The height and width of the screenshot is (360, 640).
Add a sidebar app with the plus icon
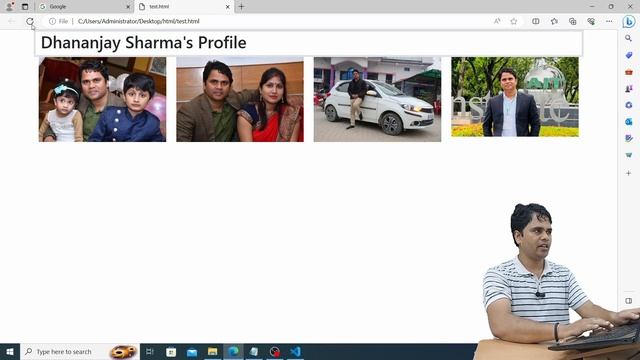(629, 173)
